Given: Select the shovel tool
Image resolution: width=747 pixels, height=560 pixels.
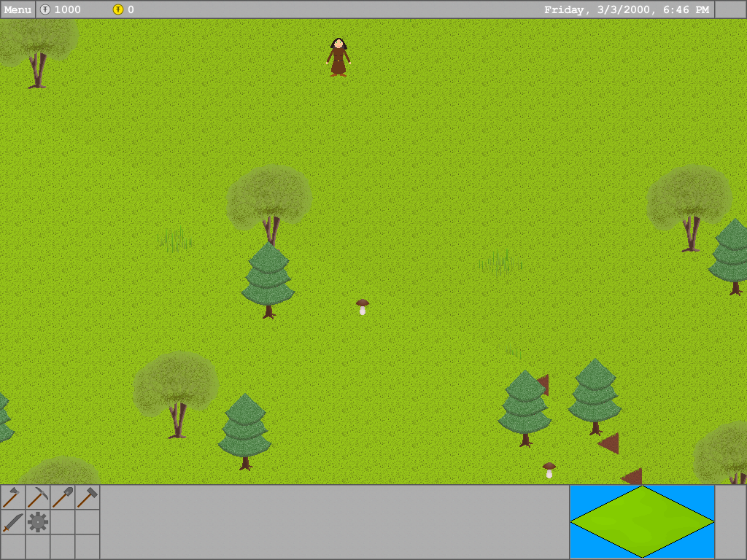Looking at the screenshot, I should [63, 497].
